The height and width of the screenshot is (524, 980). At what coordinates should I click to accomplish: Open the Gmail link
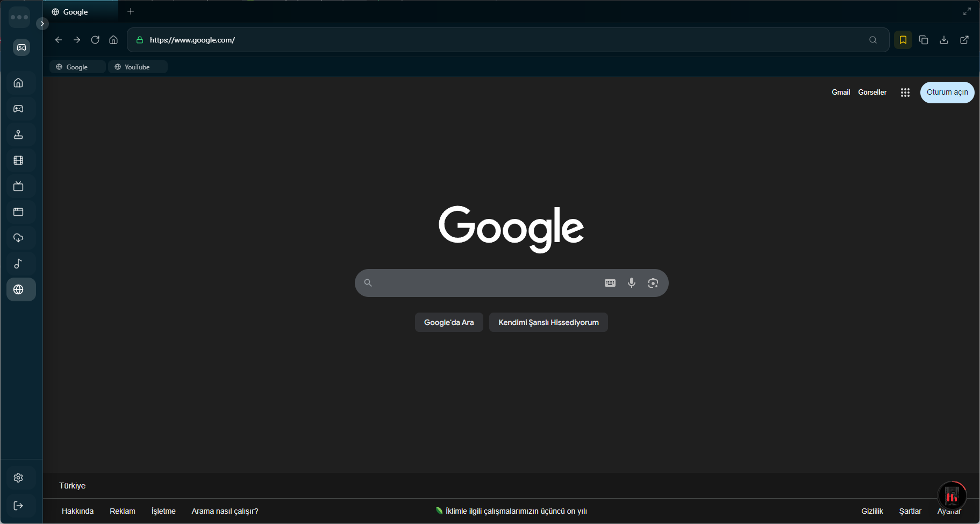(840, 92)
